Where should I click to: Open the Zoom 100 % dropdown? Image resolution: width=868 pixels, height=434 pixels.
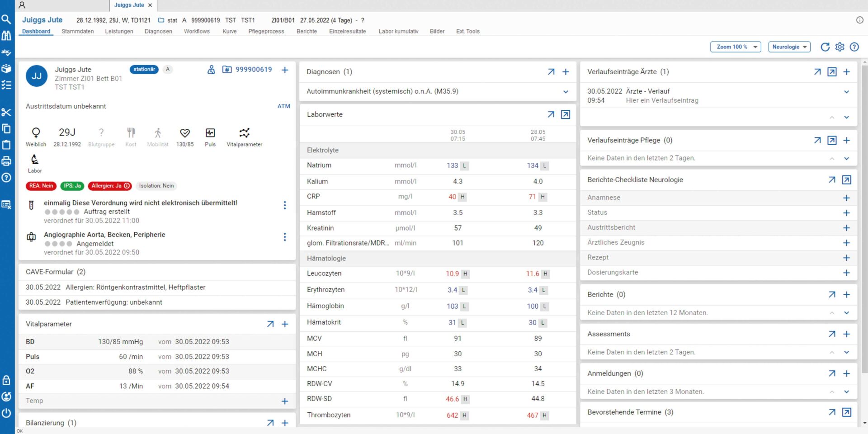(736, 47)
